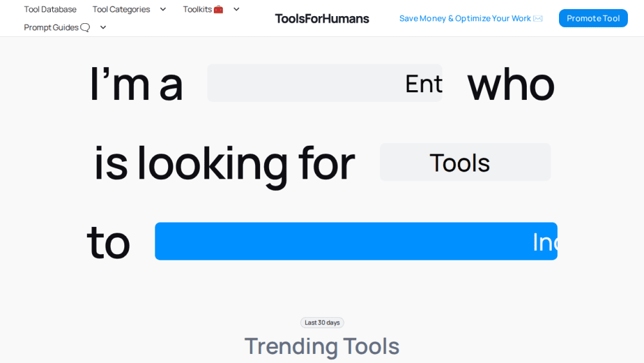Open the Toolkits menu item

pos(203,9)
